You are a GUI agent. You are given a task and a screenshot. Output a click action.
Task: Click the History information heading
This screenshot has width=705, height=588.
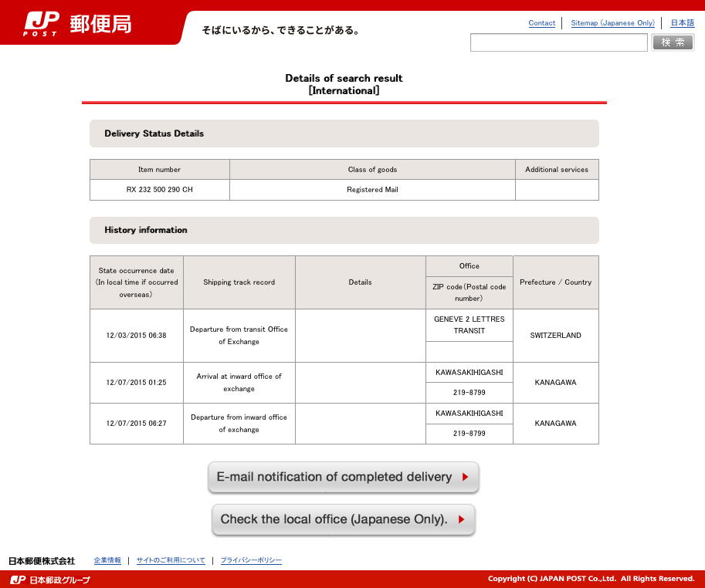pos(146,230)
